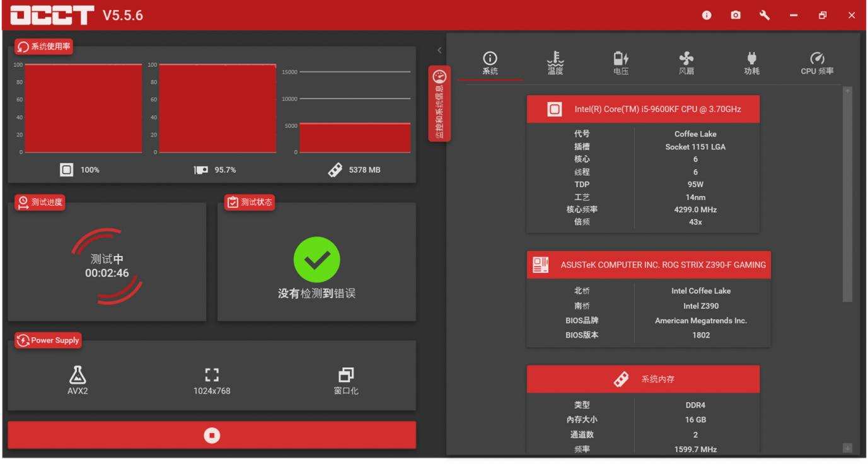Open settings via the wrench icon
This screenshot has width=868, height=465.
(x=764, y=15)
